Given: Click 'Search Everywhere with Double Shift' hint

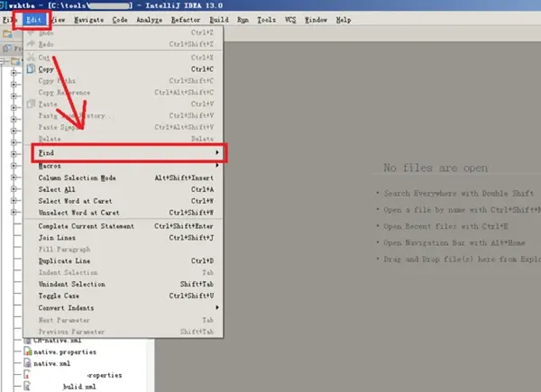Looking at the screenshot, I should point(459,193).
